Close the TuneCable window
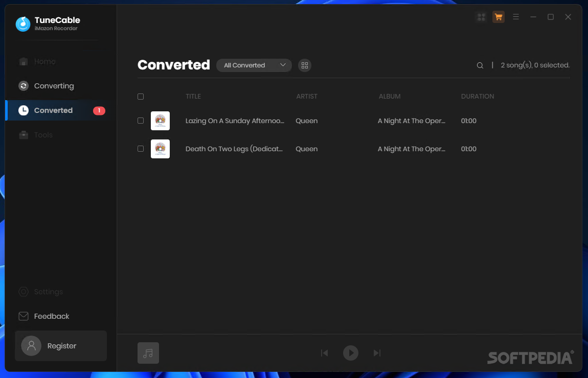 pos(568,17)
